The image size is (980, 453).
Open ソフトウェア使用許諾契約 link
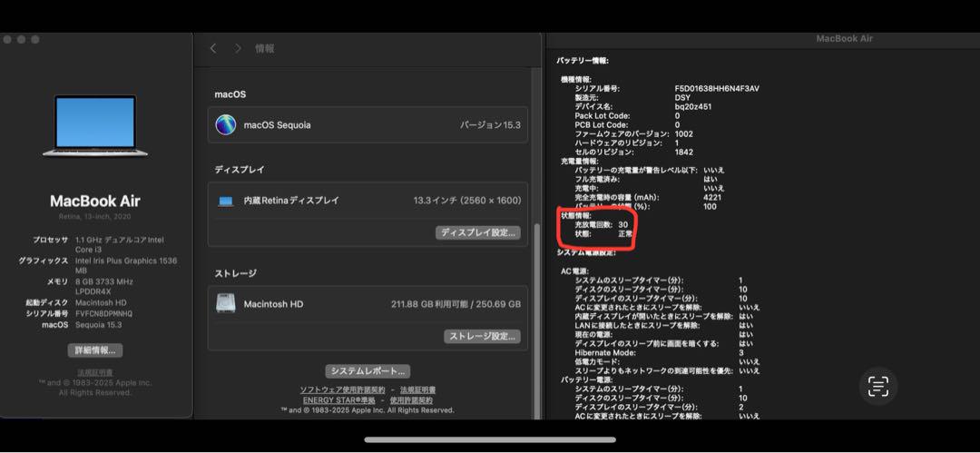[x=342, y=389]
